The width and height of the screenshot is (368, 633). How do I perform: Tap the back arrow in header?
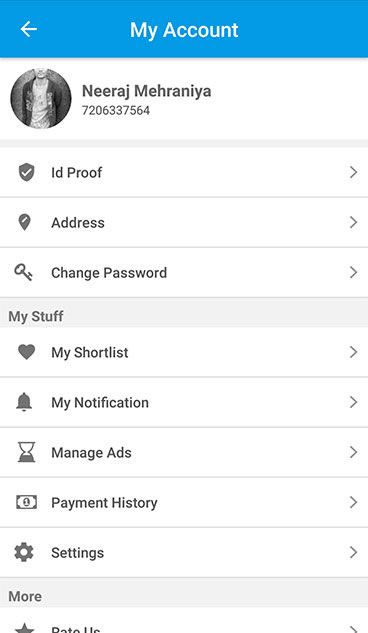pos(29,29)
